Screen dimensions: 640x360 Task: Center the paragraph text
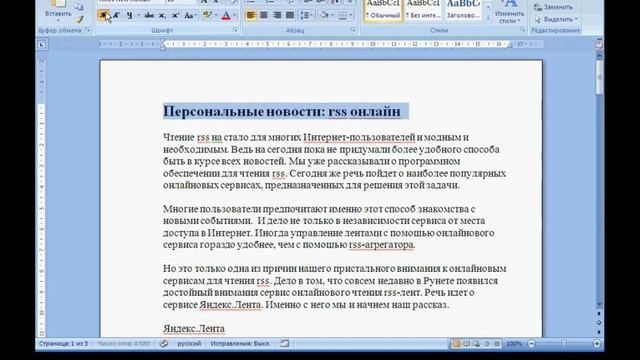pos(264,15)
